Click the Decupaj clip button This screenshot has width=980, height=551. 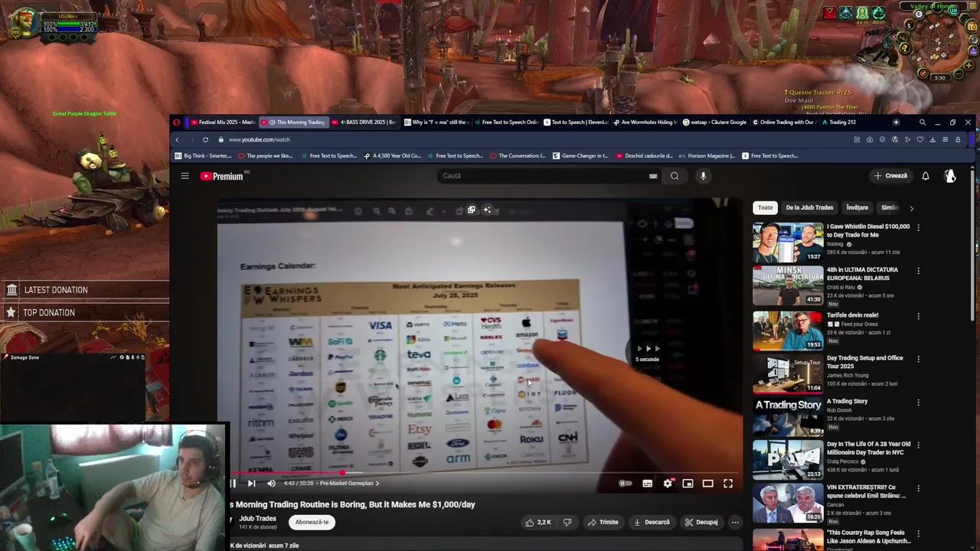coord(701,522)
